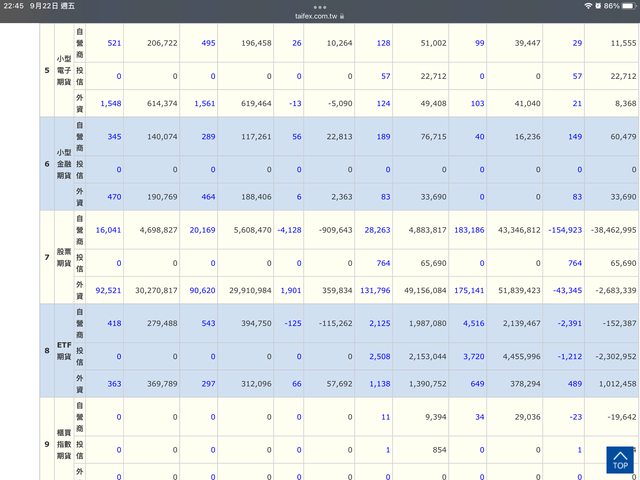Screen dimensions: 640x480
Task: Tap the 22:45 clock in status bar
Action: point(15,6)
